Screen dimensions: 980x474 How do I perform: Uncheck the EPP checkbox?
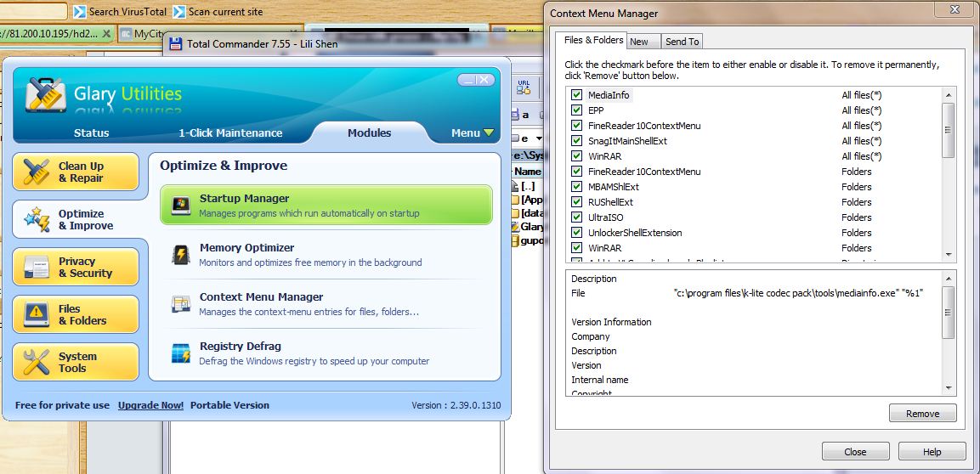point(576,110)
